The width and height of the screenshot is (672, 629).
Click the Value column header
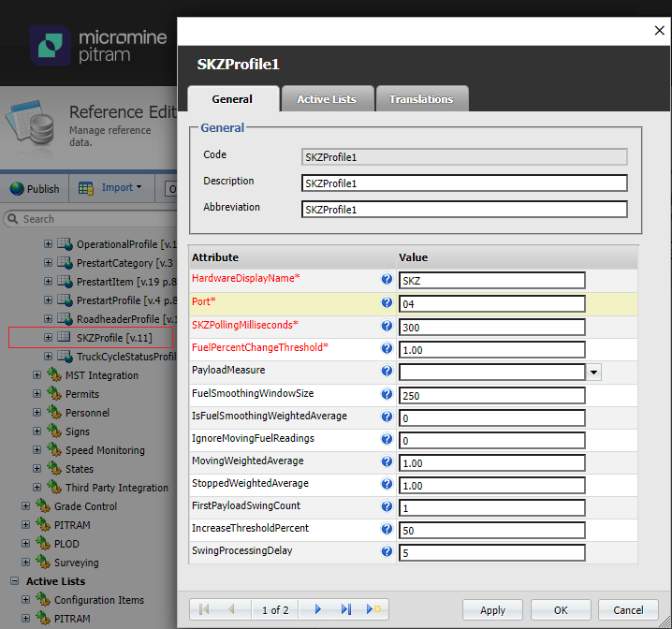pyautogui.click(x=518, y=257)
